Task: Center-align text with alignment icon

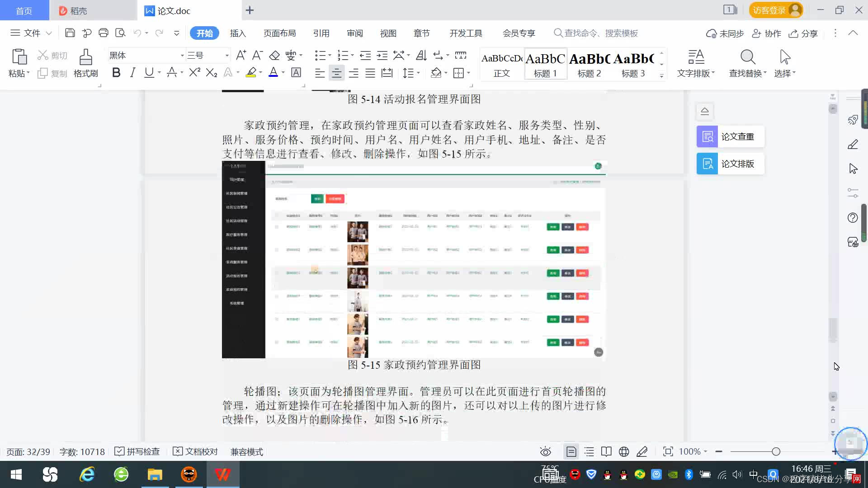Action: click(336, 73)
